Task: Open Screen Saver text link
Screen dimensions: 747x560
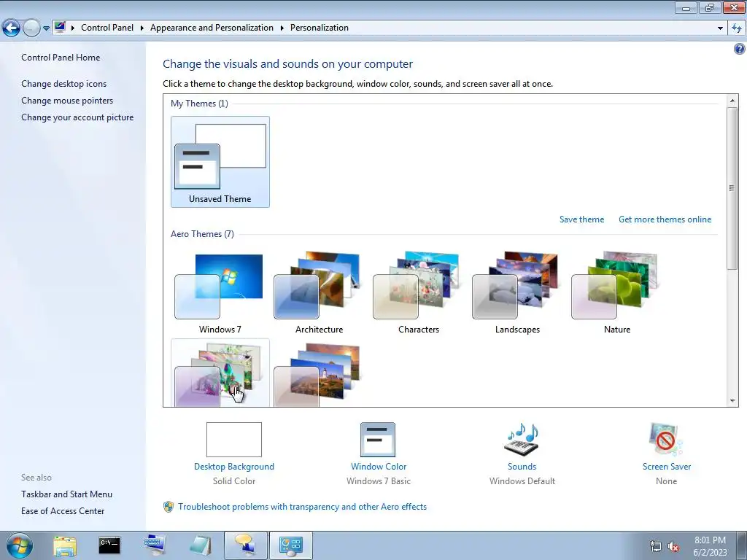Action: [667, 467]
